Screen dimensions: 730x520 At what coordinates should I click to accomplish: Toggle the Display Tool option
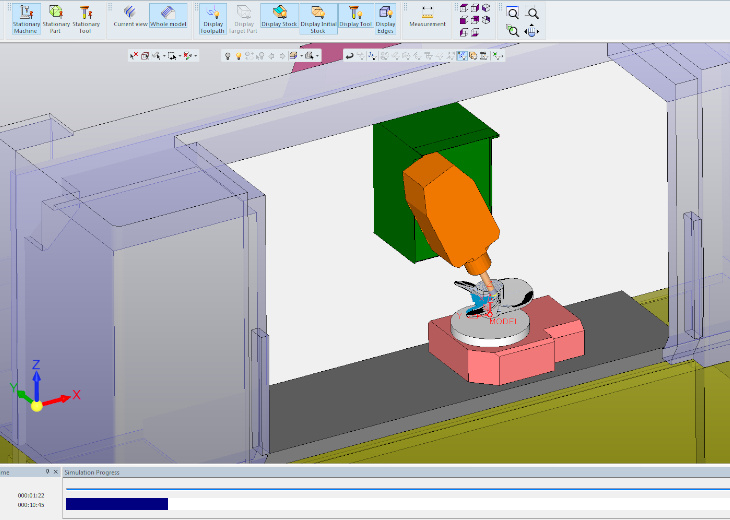click(354, 19)
